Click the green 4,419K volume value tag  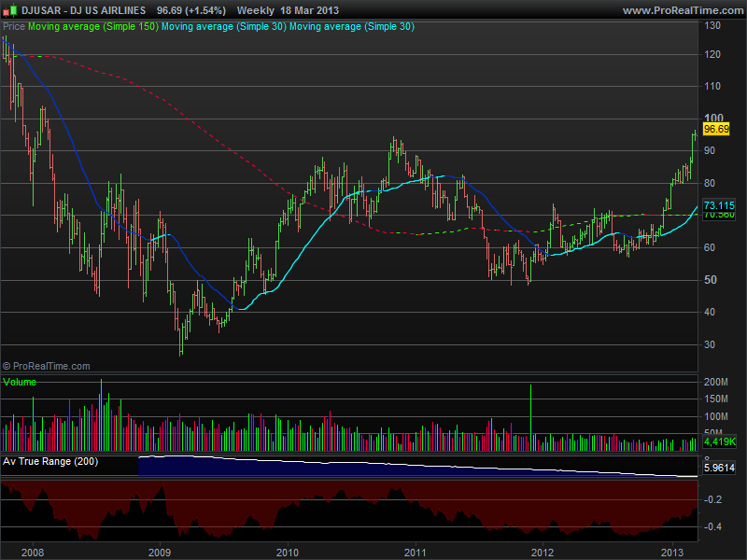718,441
